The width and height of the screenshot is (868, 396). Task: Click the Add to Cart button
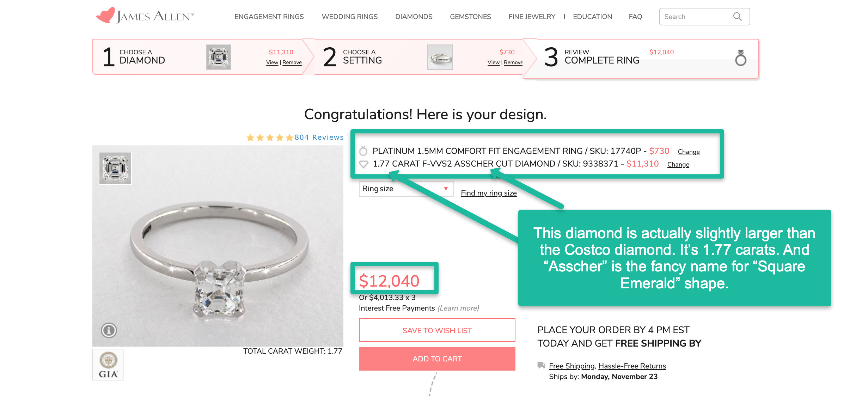click(437, 359)
